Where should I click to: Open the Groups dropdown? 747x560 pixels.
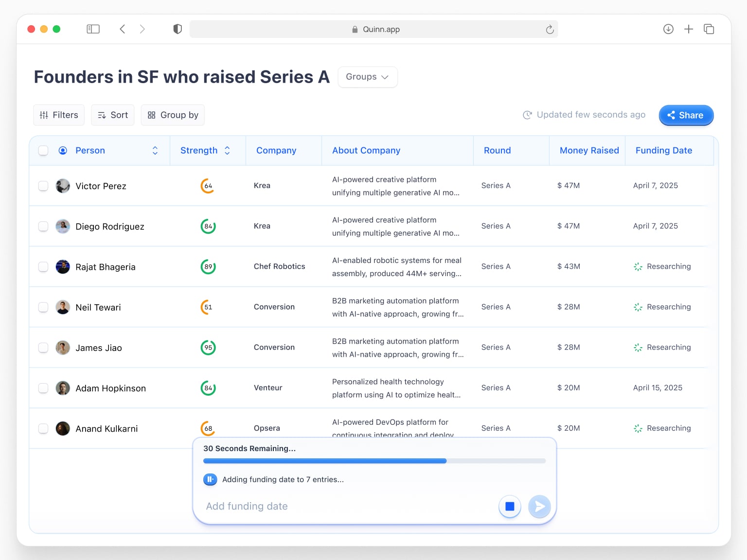click(367, 77)
